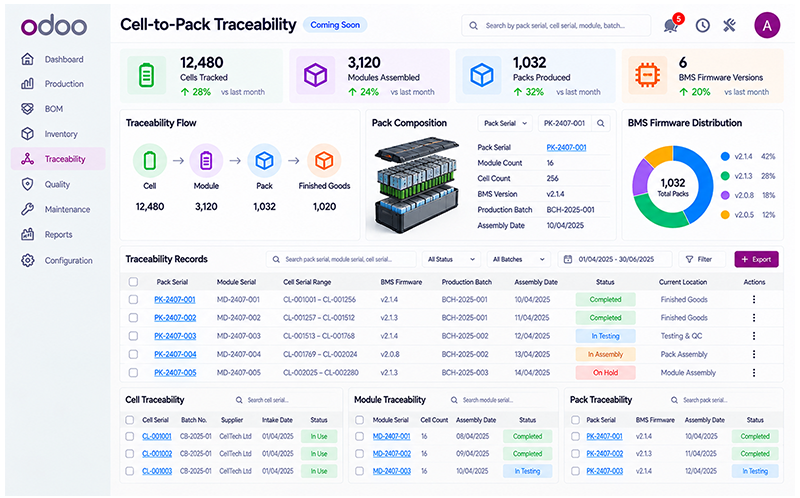The height and width of the screenshot is (498, 800).
Task: Select the Pack stage icon in Traceability Flow
Action: [264, 160]
